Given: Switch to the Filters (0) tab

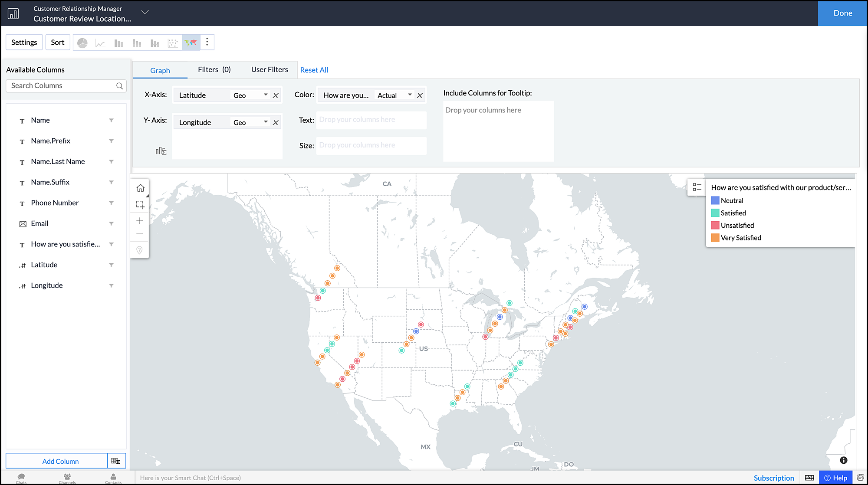Looking at the screenshot, I should [214, 69].
